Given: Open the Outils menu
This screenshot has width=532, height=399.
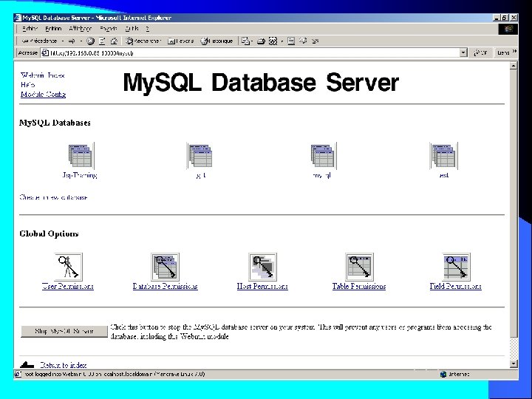Looking at the screenshot, I should point(132,29).
